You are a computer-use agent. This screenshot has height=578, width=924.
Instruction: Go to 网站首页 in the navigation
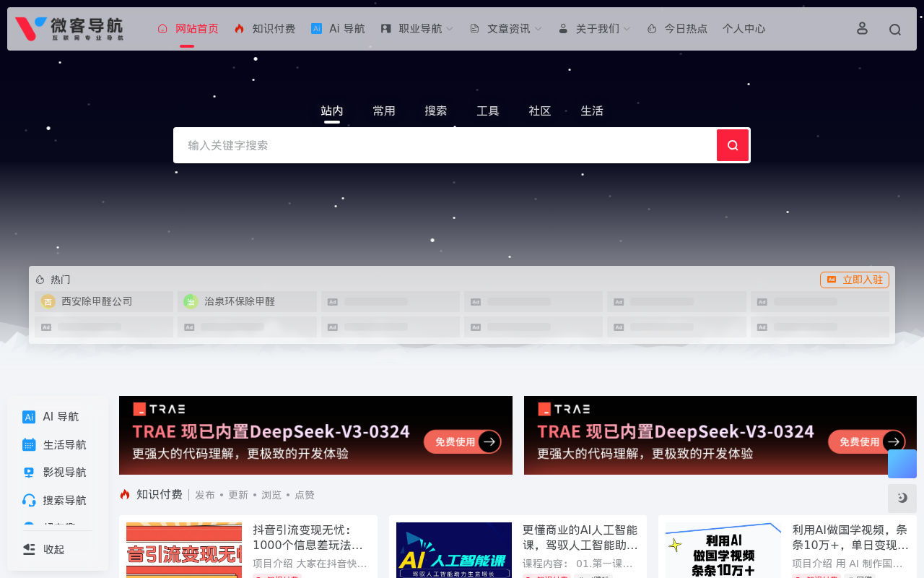pos(197,29)
